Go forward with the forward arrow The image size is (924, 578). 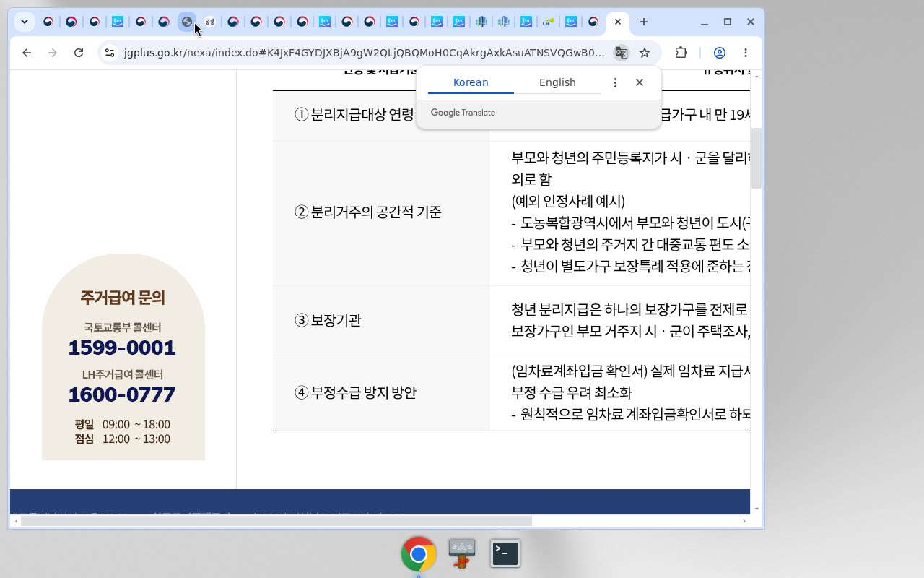(x=53, y=53)
